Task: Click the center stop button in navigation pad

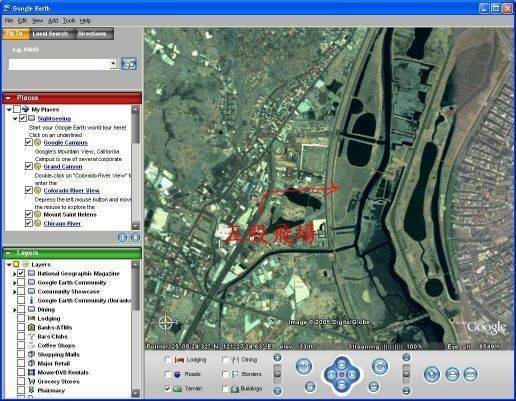Action: point(342,375)
